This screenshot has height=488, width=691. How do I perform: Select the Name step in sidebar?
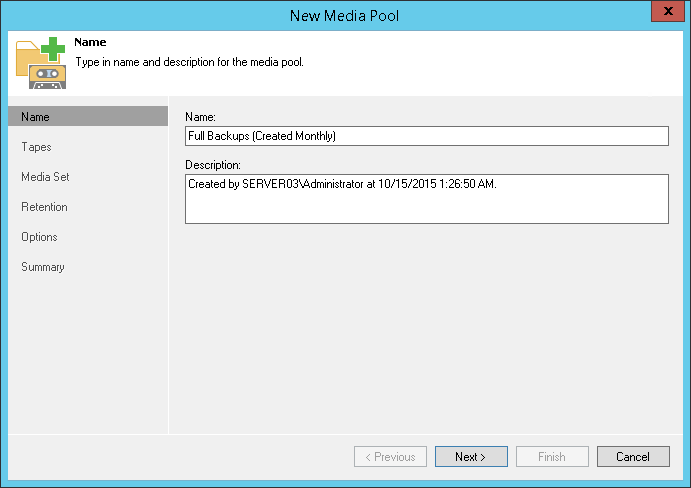[x=36, y=117]
